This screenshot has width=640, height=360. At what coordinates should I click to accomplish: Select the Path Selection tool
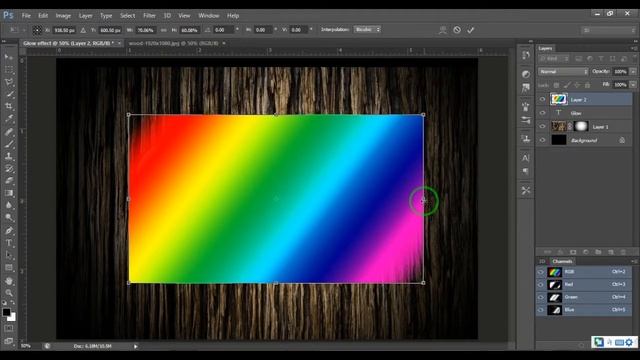9,256
